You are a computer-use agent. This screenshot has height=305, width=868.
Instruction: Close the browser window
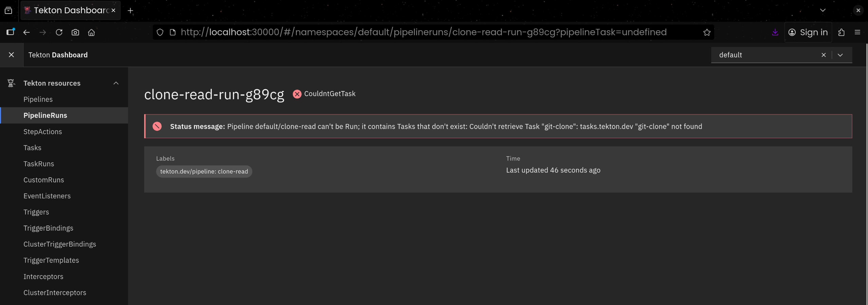(x=858, y=10)
